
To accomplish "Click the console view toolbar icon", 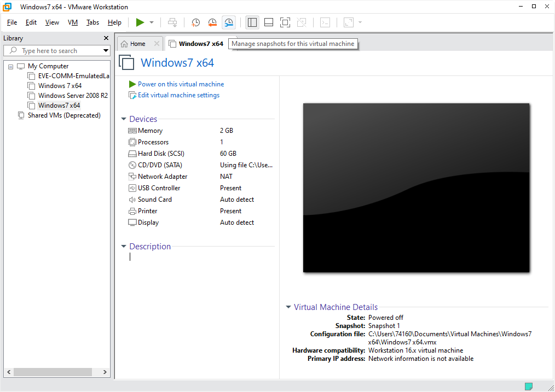I will pyautogui.click(x=325, y=22).
